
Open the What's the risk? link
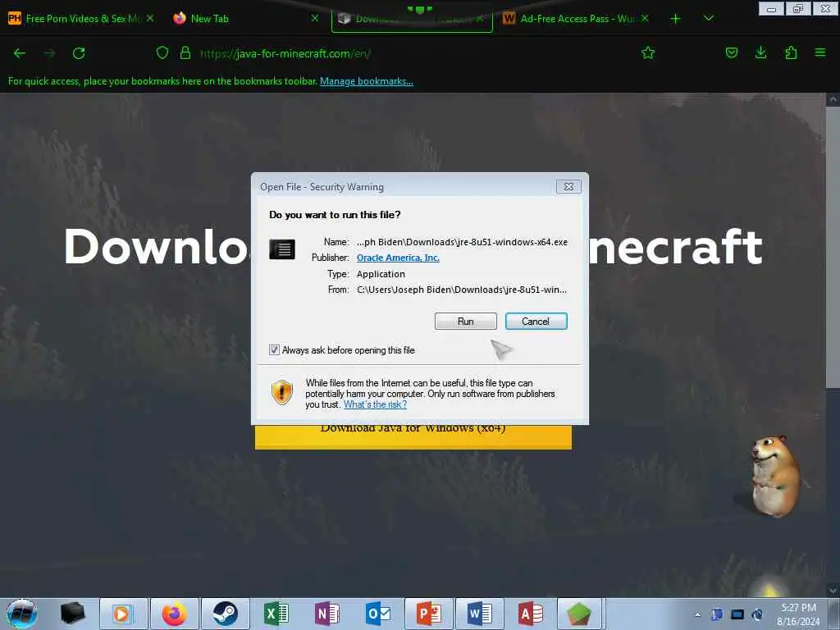click(x=375, y=404)
